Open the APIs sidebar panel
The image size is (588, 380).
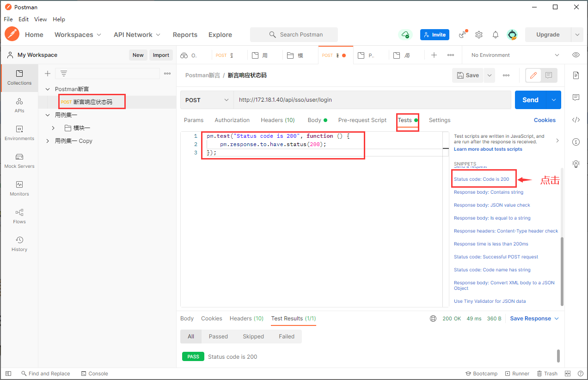tap(19, 105)
